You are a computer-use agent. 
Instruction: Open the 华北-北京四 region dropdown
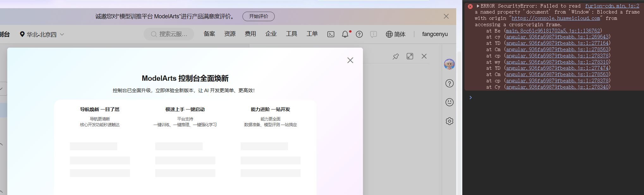(42, 34)
